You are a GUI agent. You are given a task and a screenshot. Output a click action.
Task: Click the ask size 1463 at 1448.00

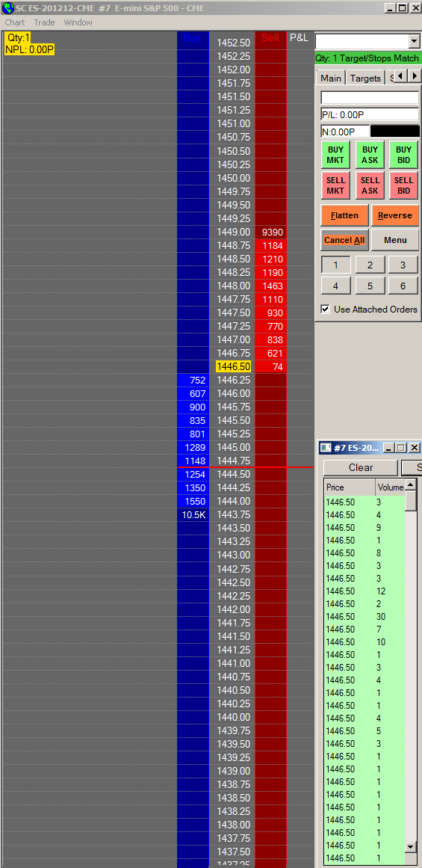tap(272, 286)
